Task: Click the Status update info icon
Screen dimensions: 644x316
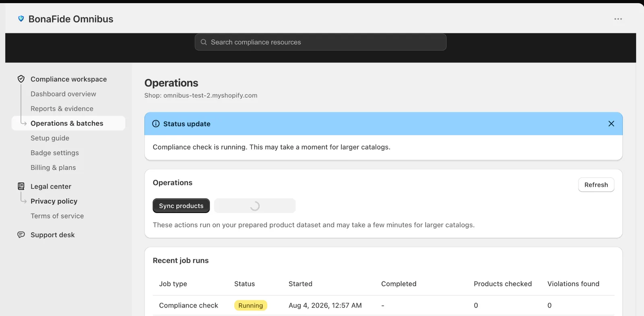Action: click(x=156, y=123)
